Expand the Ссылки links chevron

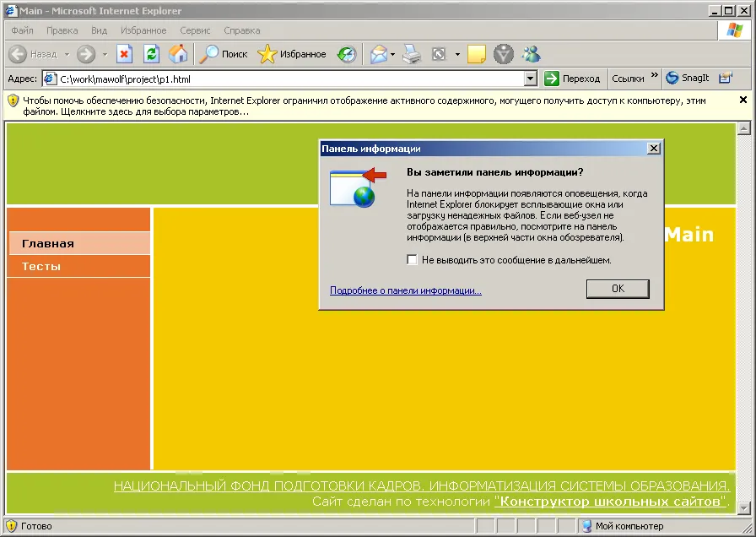(x=654, y=75)
